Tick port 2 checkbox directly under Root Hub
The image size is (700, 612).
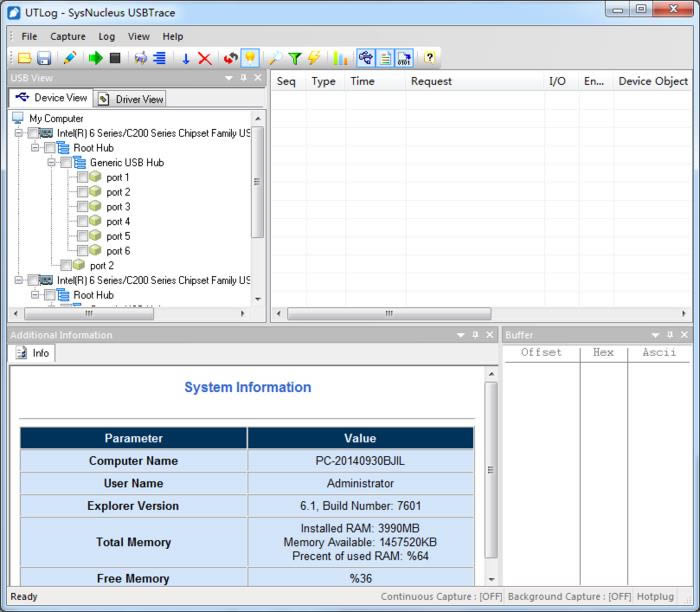point(66,266)
